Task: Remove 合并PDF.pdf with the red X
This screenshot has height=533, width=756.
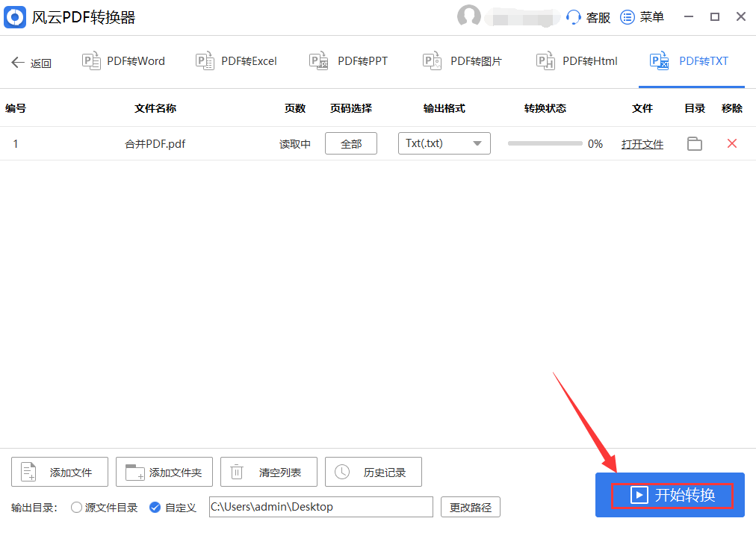Action: [x=732, y=143]
